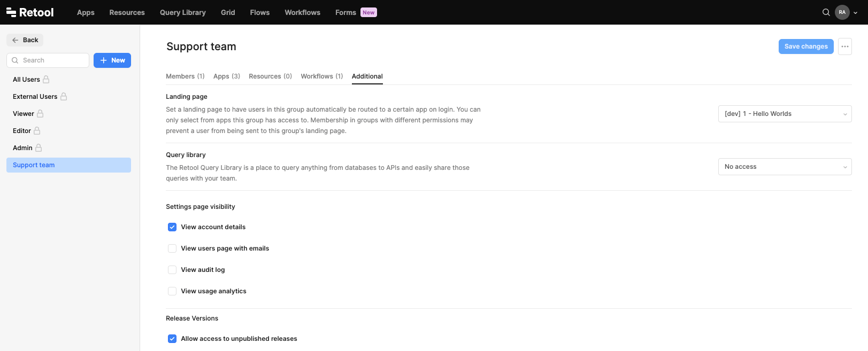868x351 pixels.
Task: Open the Query library access dropdown
Action: coord(785,167)
